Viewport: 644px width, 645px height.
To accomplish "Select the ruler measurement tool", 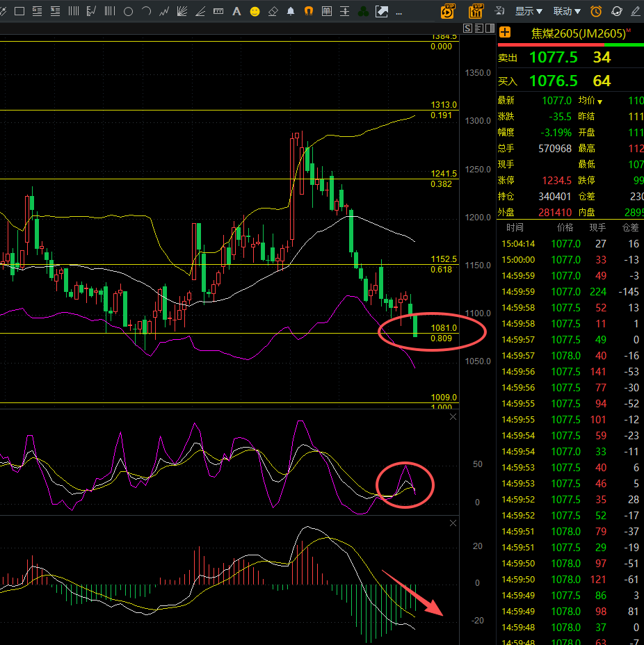I will [x=218, y=12].
